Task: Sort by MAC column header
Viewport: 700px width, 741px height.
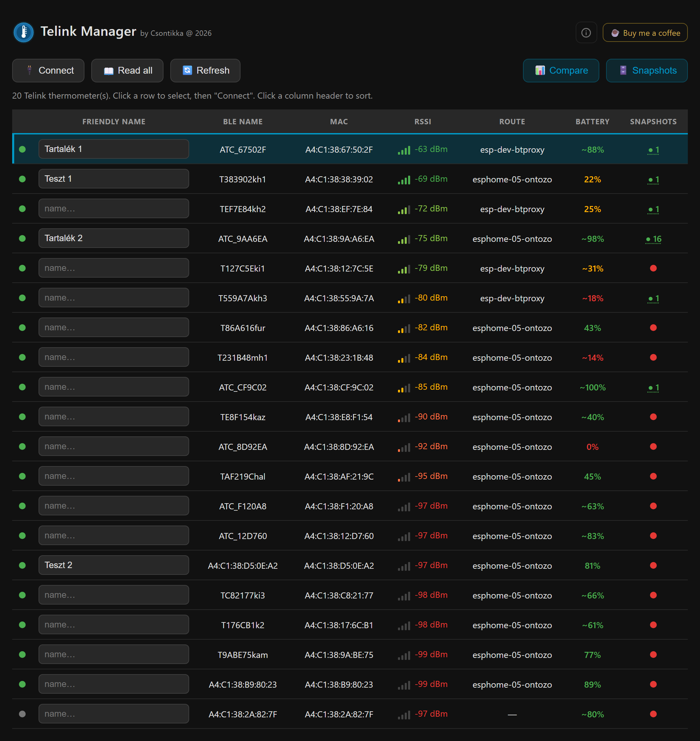Action: [339, 122]
